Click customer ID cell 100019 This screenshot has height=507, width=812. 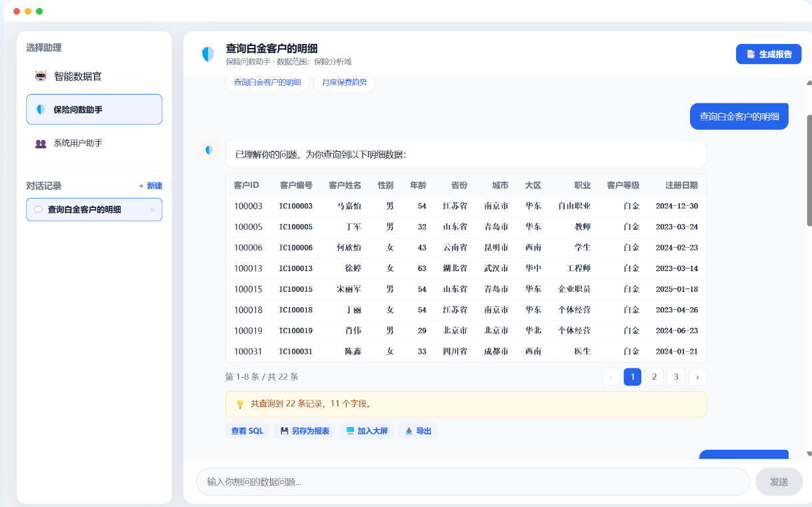click(x=248, y=330)
